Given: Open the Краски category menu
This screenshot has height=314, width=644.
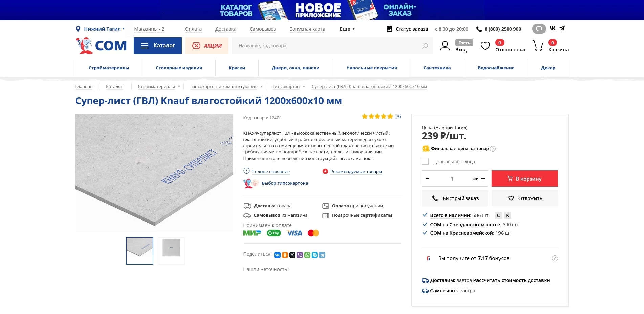Looking at the screenshot, I should click(x=237, y=68).
